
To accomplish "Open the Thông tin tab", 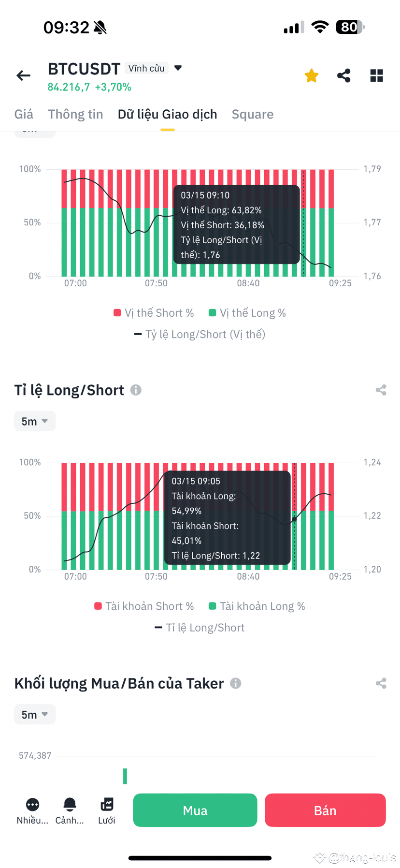I will [x=75, y=114].
